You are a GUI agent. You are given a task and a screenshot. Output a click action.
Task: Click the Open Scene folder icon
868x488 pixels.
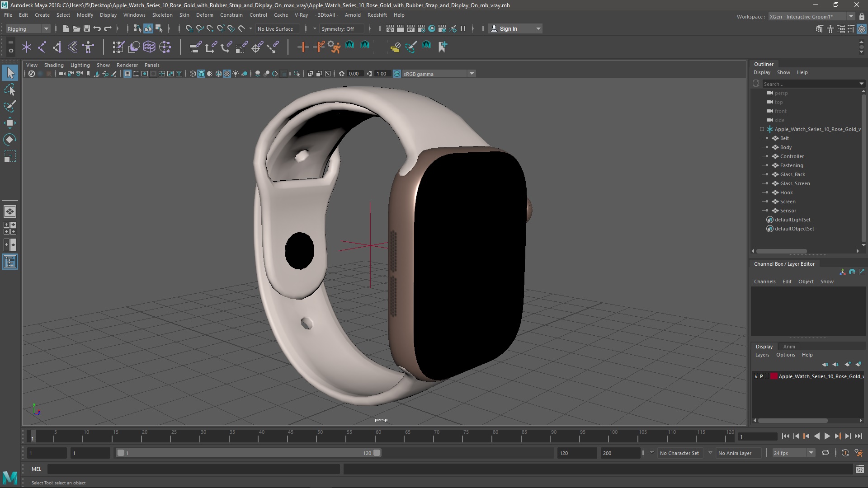[76, 28]
